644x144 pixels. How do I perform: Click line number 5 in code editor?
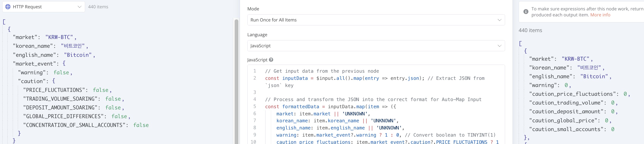coord(255,107)
